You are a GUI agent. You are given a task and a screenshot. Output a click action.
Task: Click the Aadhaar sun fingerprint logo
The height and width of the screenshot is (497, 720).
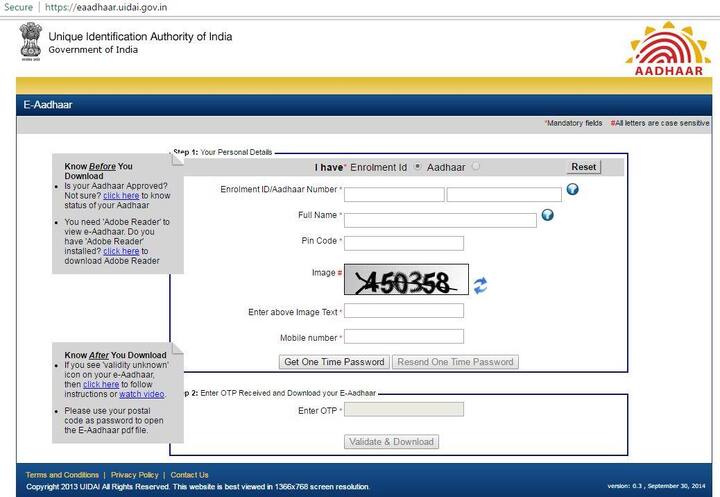pyautogui.click(x=668, y=49)
